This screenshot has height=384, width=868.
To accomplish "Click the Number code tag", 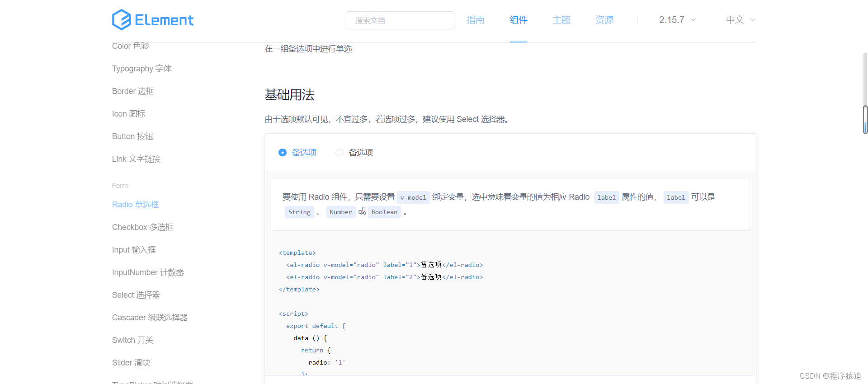I will (x=340, y=212).
